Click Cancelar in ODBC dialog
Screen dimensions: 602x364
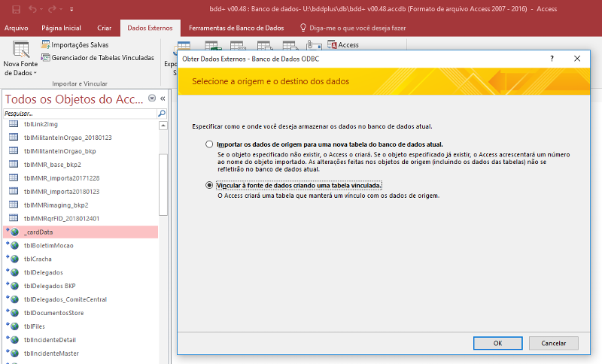(x=554, y=343)
